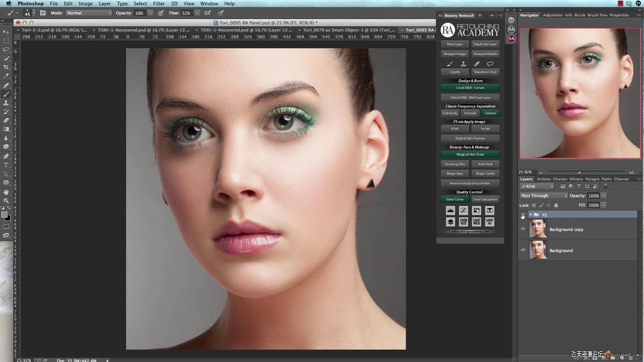
Task: Select the Lasso tool
Action: click(x=6, y=50)
